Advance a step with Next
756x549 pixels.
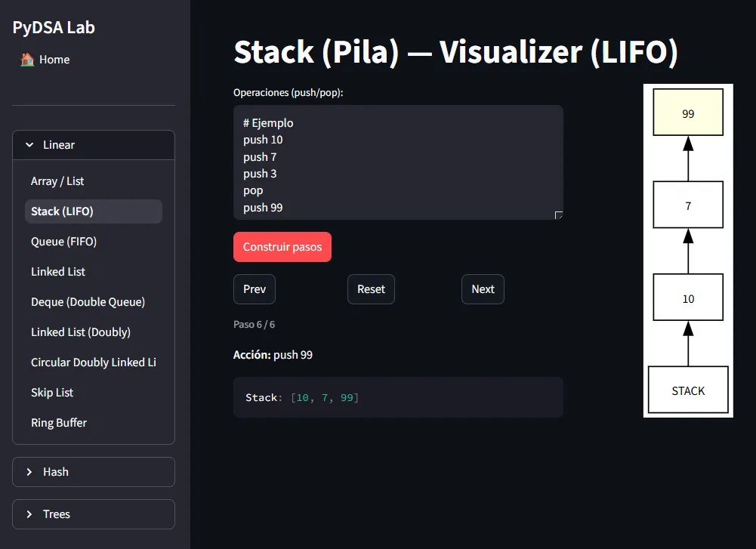482,289
